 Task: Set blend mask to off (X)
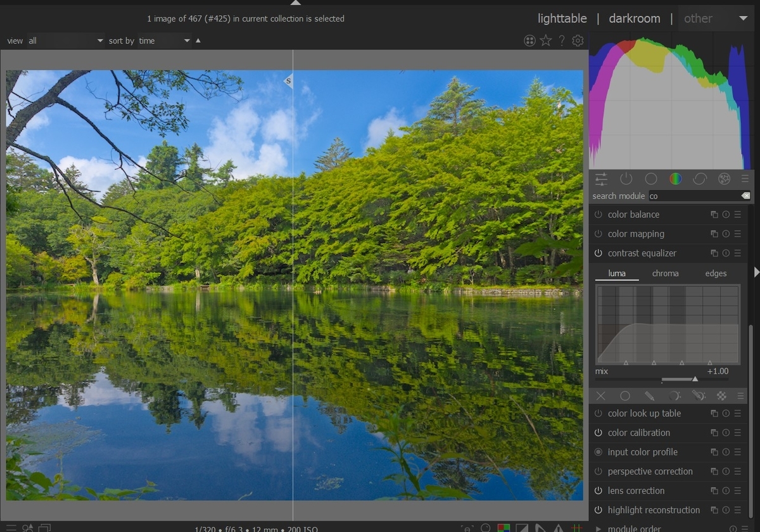pyautogui.click(x=600, y=396)
